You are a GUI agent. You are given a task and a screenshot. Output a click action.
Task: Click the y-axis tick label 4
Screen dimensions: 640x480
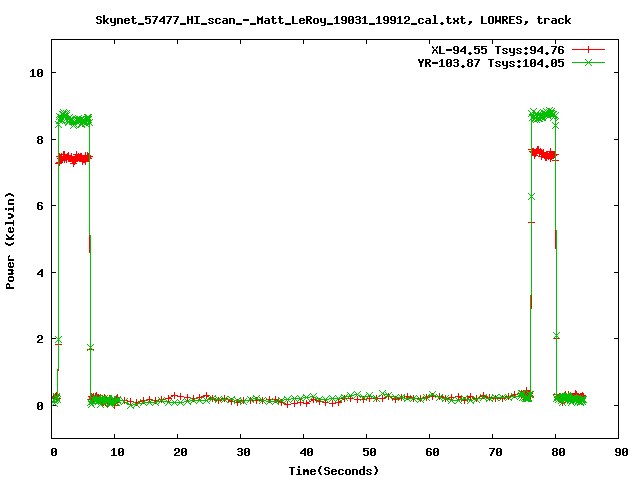(x=40, y=273)
